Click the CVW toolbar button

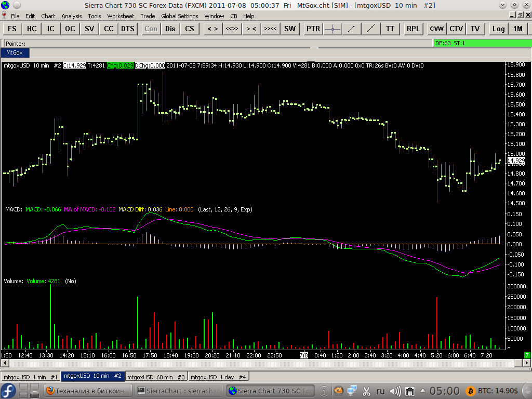tap(436, 29)
